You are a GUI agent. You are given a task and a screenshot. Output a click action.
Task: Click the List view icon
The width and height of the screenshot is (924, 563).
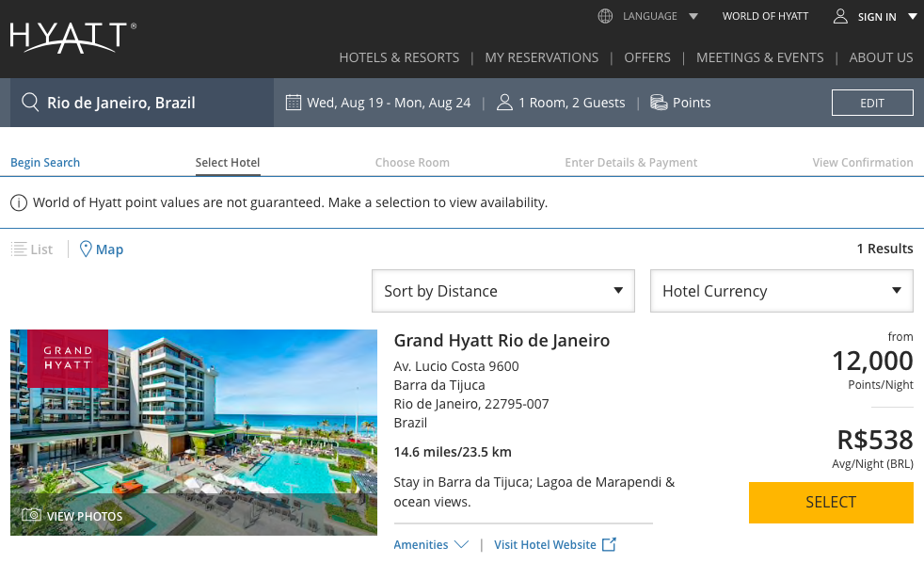click(x=19, y=249)
